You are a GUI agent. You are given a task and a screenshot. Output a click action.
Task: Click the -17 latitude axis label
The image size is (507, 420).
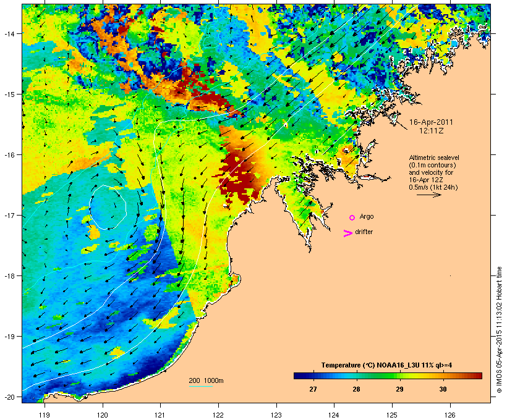pos(9,216)
